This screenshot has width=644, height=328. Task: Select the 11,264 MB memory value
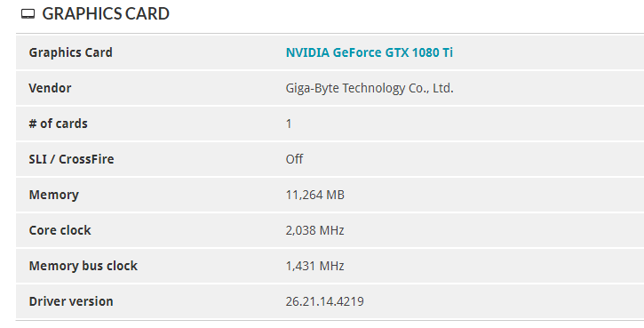point(315,195)
